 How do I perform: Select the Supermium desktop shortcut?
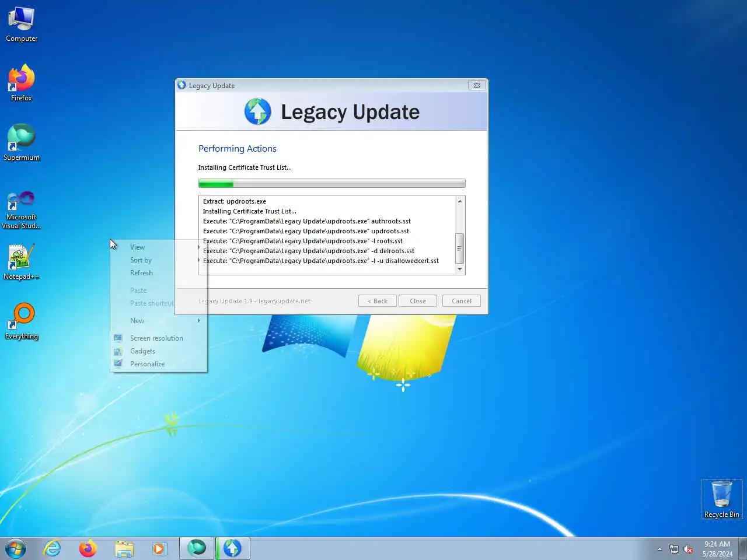point(22,143)
